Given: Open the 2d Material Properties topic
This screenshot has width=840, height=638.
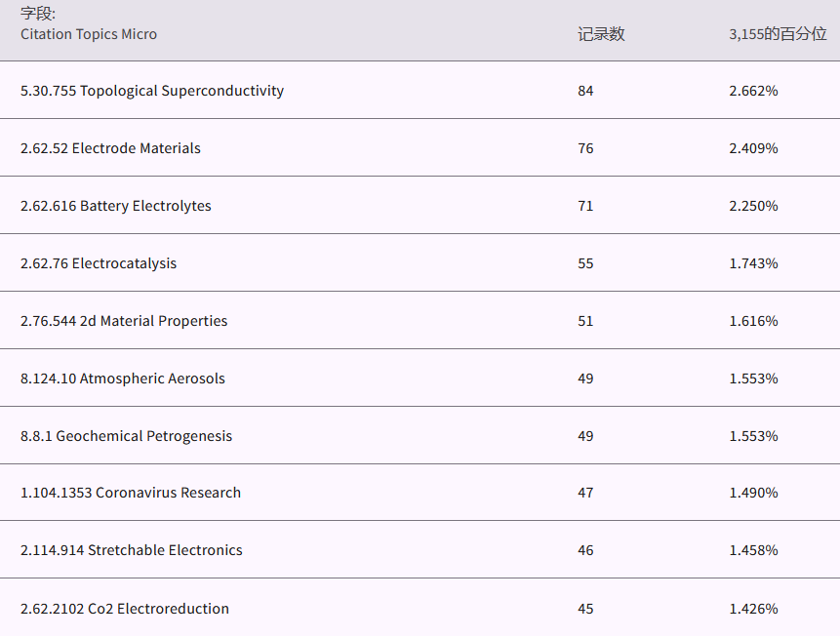Looking at the screenshot, I should 124,321.
